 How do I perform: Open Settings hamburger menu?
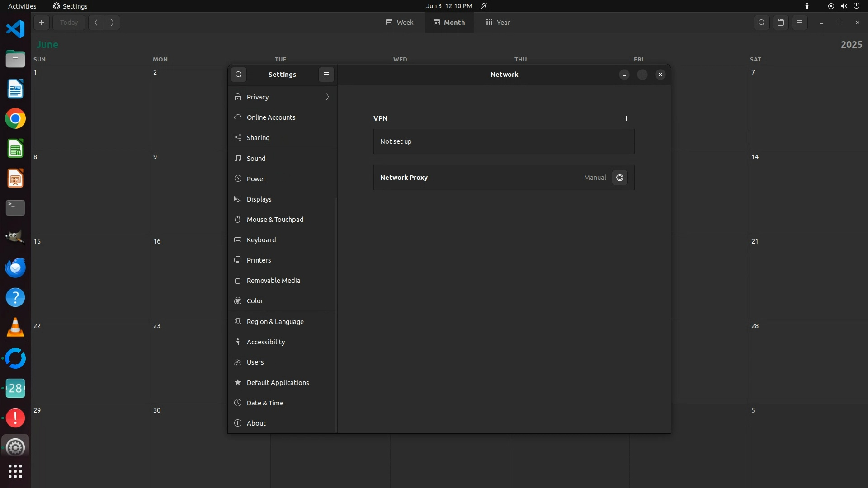326,75
